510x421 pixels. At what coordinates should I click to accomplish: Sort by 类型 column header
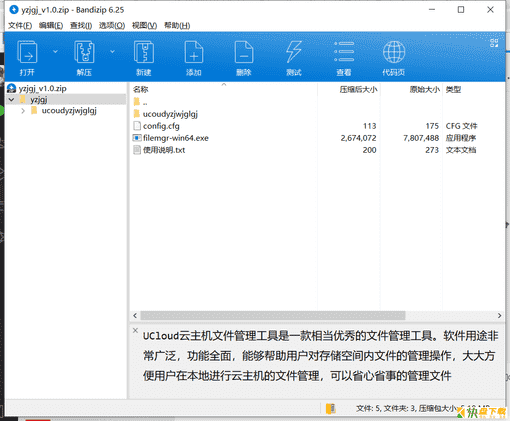(x=453, y=89)
